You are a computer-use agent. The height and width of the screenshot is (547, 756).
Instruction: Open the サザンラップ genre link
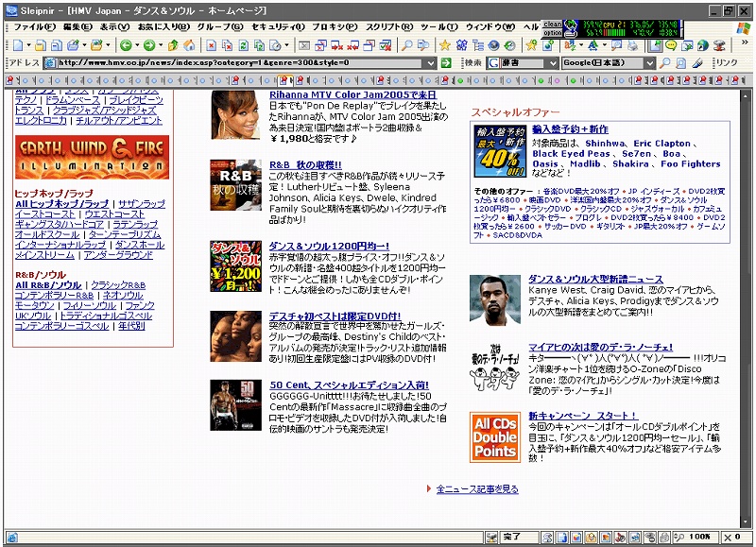142,204
